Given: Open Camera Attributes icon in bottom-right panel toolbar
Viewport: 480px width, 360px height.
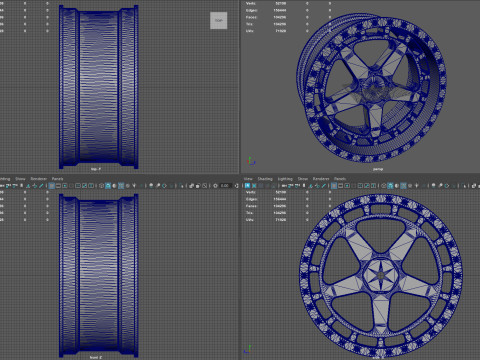Looking at the screenshot, I should pyautogui.click(x=297, y=186).
